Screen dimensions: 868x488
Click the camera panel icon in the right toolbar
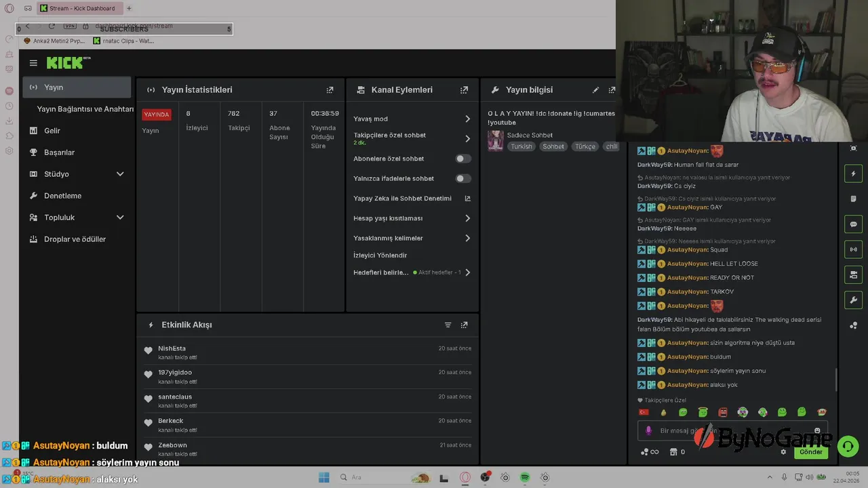(853, 274)
